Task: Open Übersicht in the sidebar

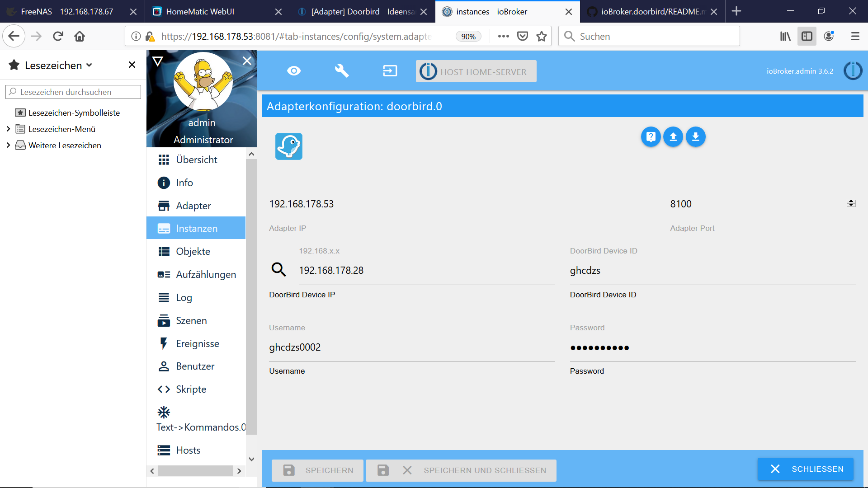Action: pyautogui.click(x=196, y=160)
